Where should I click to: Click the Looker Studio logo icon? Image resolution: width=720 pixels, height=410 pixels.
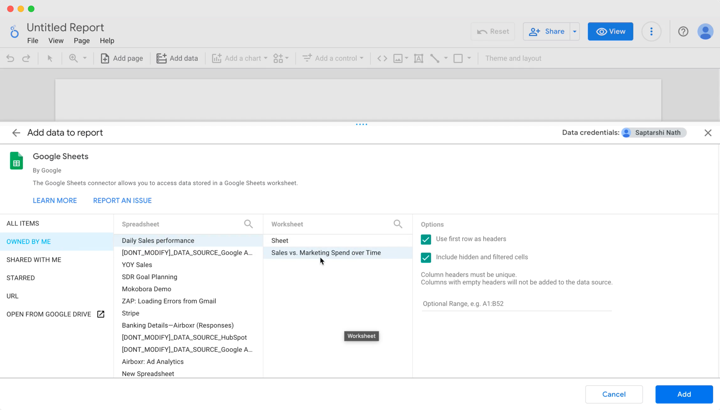14,32
